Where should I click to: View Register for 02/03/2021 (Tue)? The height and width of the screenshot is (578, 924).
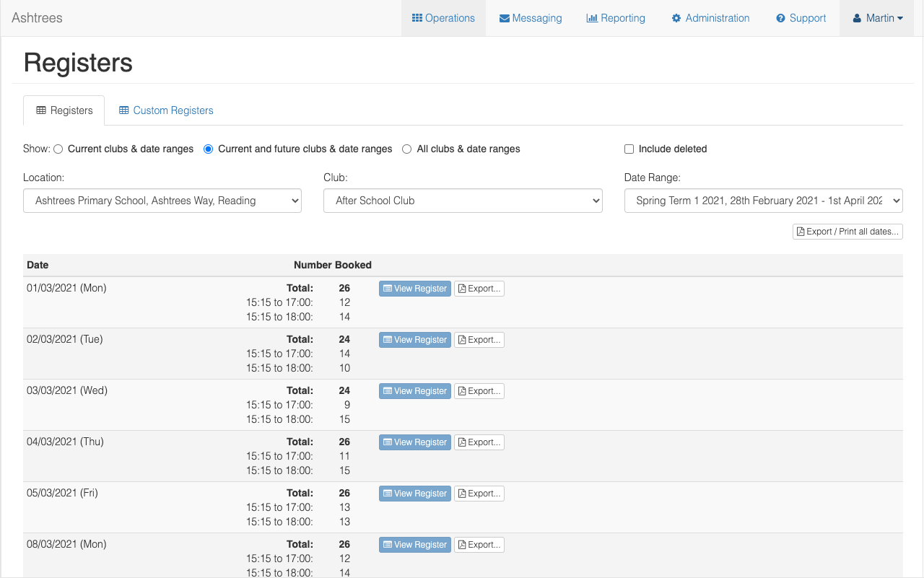[415, 340]
